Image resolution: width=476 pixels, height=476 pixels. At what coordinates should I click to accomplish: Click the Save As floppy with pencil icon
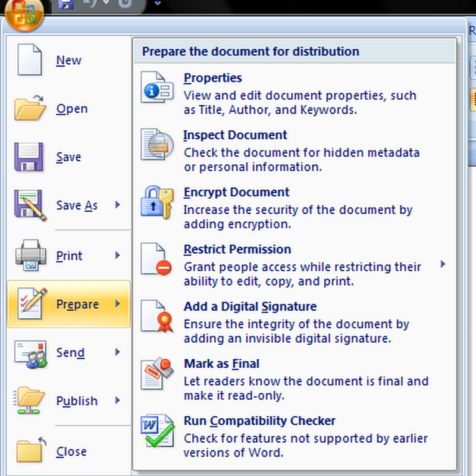coord(30,205)
